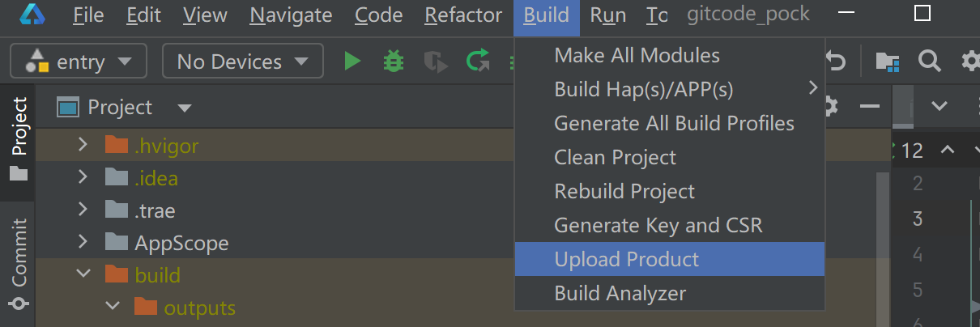Open search with the magnifying glass
Image resolution: width=980 pixels, height=327 pixels.
pos(929,62)
